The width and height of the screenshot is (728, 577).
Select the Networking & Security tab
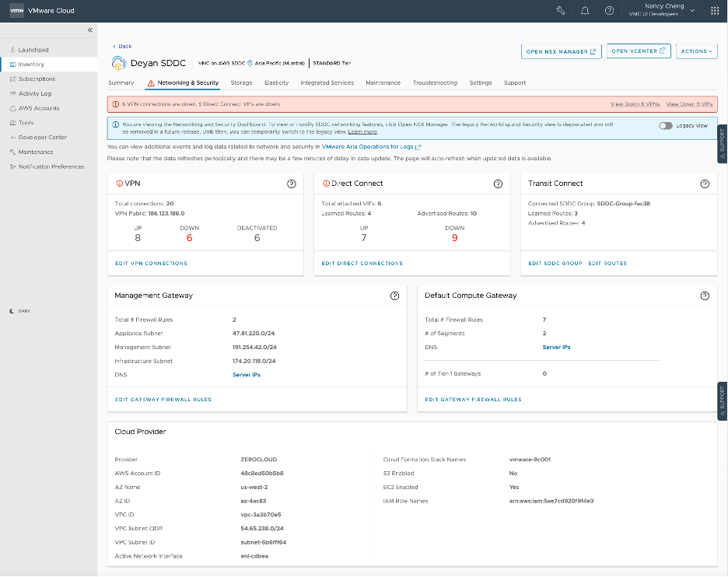[183, 82]
